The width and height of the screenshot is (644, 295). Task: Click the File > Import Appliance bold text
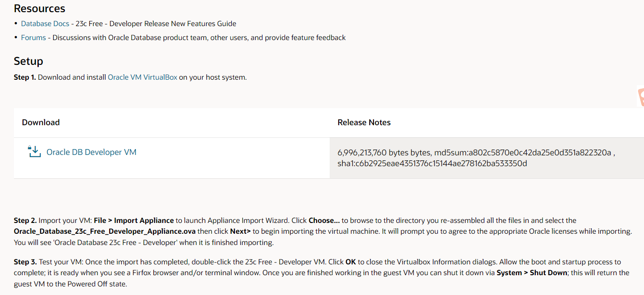pyautogui.click(x=134, y=220)
